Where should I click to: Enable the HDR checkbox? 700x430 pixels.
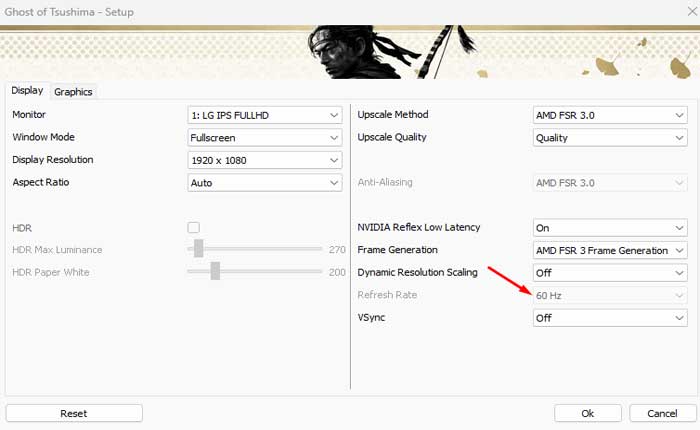[194, 228]
